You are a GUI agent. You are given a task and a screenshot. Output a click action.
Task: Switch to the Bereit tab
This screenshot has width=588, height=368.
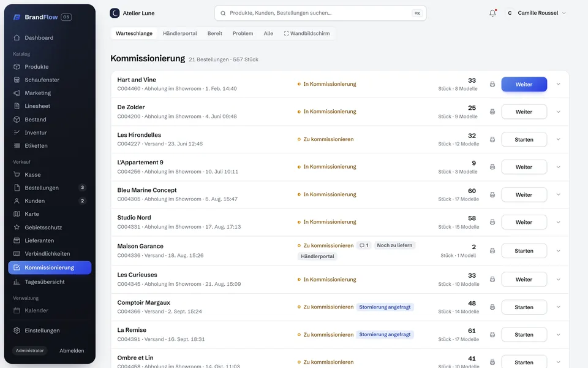215,33
